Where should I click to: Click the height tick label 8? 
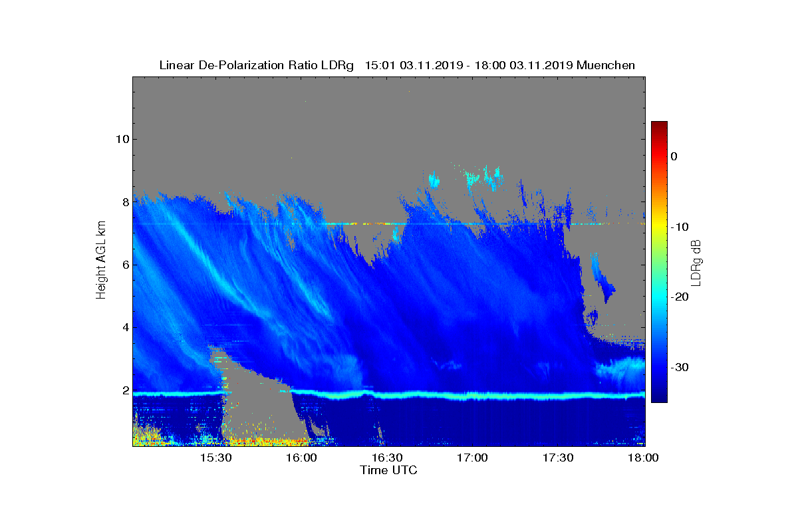[125, 201]
